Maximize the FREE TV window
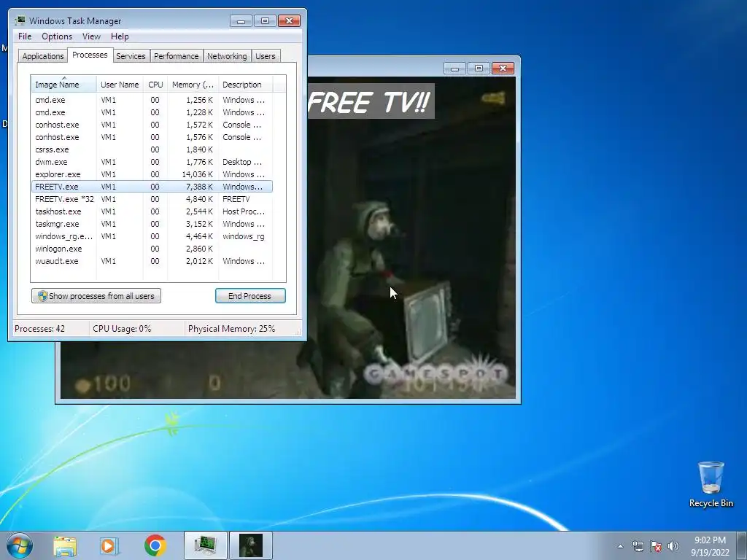The height and width of the screenshot is (560, 747). 479,69
